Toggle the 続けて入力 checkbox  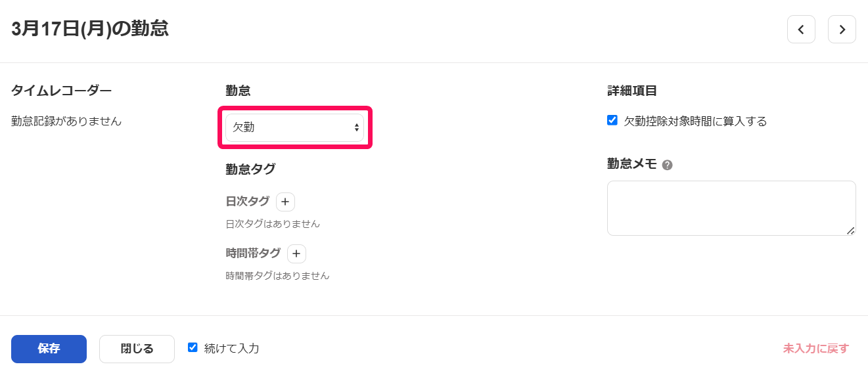pos(193,347)
